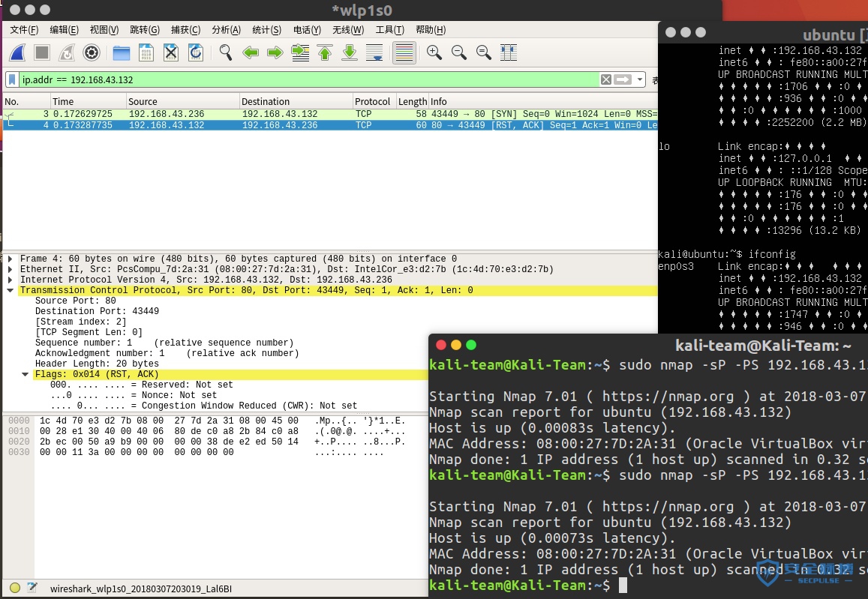The height and width of the screenshot is (599, 868).
Task: Zoom out the main window text
Action: (459, 52)
